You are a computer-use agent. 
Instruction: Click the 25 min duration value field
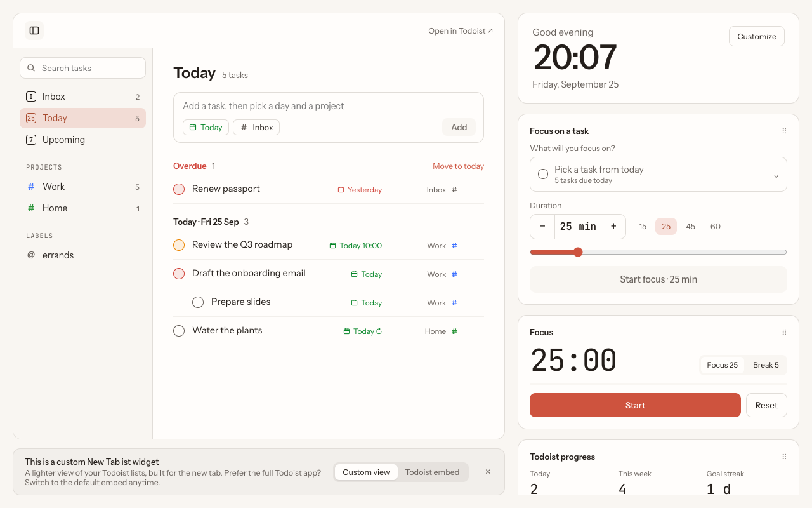tap(578, 227)
